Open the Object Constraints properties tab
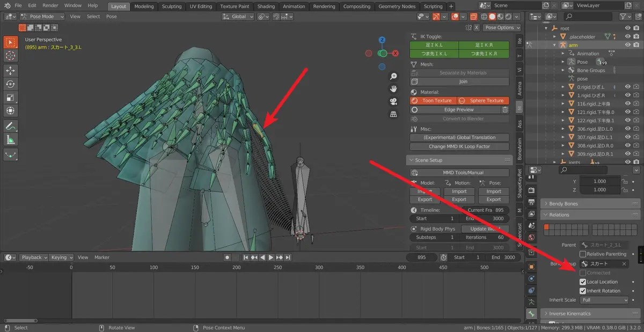This screenshot has height=332, width=644. pyautogui.click(x=532, y=279)
